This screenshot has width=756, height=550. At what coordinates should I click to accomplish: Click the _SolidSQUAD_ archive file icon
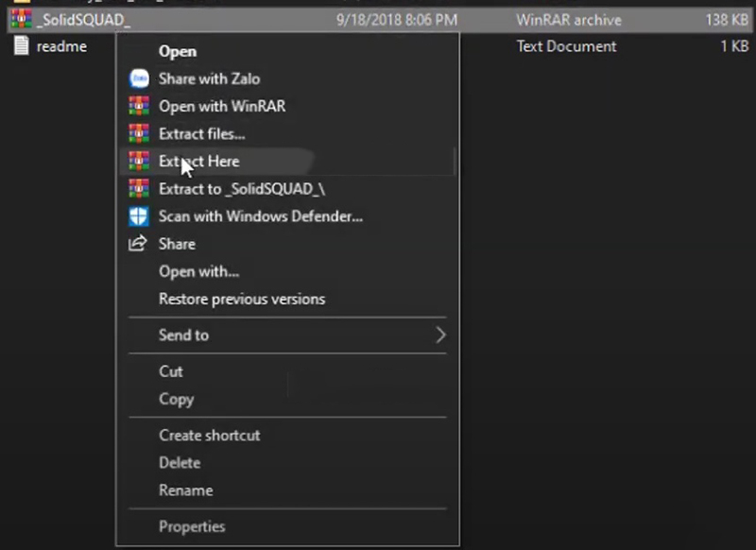(x=21, y=19)
